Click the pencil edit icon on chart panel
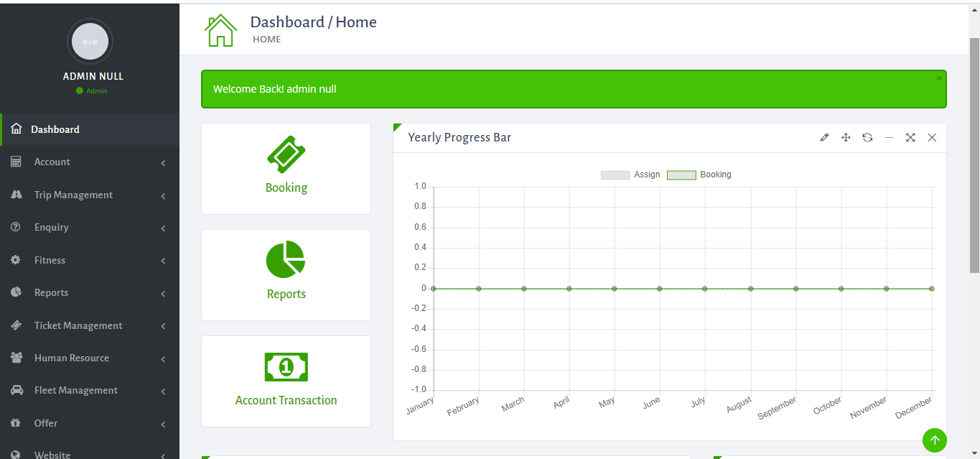The height and width of the screenshot is (459, 980). (x=824, y=138)
